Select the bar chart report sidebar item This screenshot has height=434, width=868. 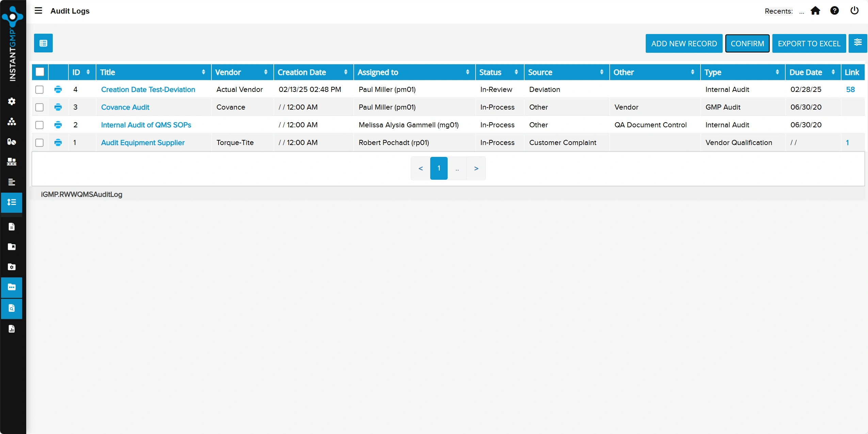point(12,329)
